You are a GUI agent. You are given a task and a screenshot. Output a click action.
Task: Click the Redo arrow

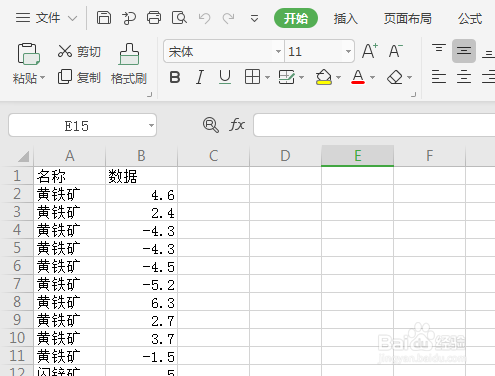229,18
